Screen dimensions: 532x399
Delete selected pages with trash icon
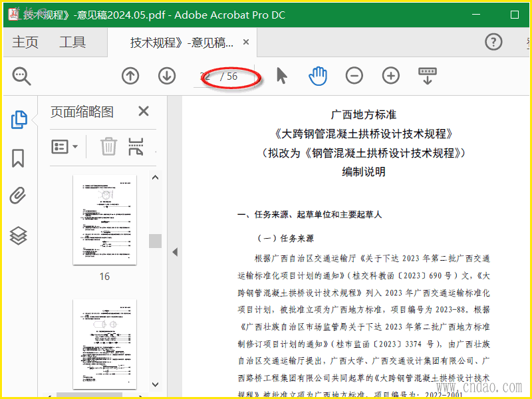(108, 146)
